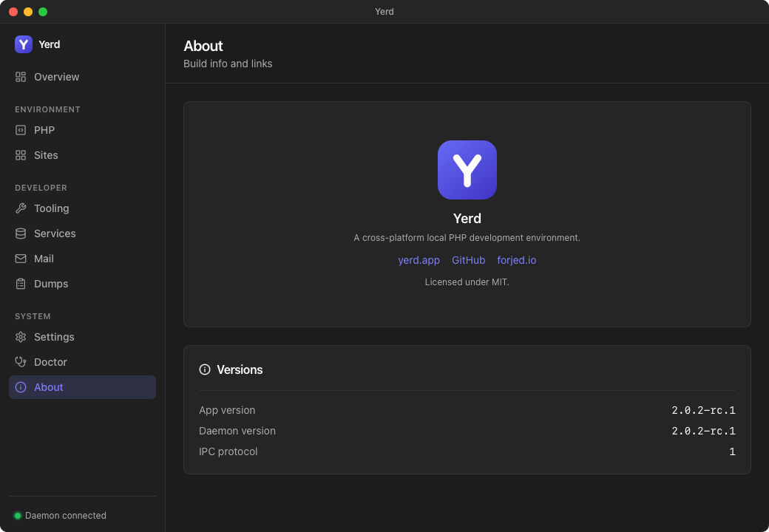
Task: Click the App version value 2.0.2-rc.1
Action: [x=703, y=410]
